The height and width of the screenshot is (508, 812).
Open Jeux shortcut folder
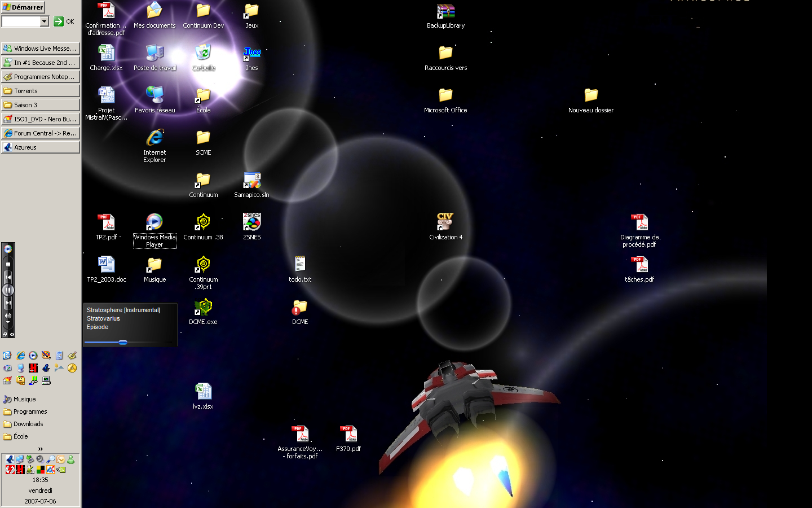251,16
